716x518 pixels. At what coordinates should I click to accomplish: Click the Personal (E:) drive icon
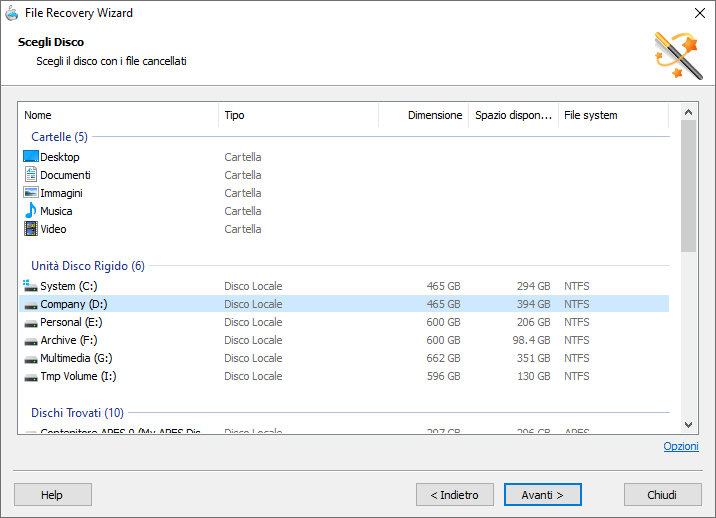tap(31, 323)
